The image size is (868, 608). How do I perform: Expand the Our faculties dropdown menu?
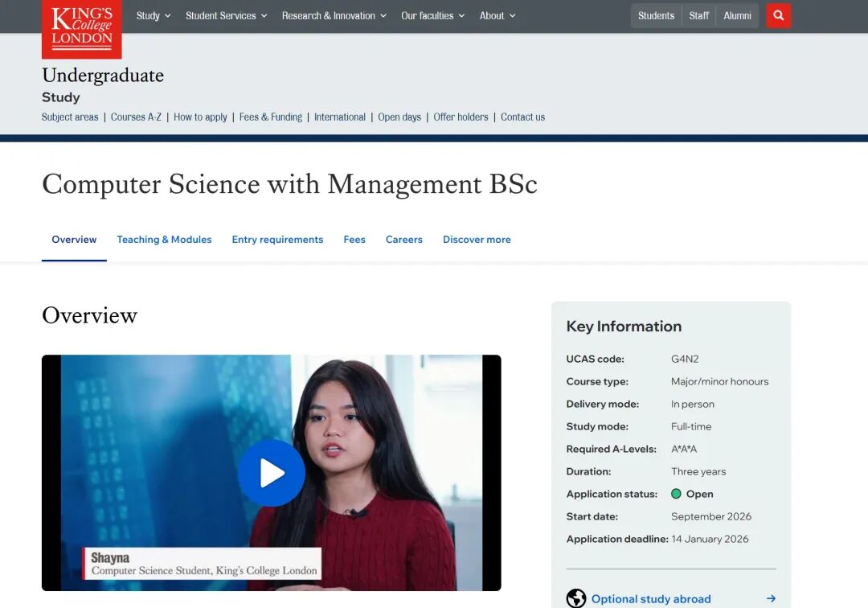433,15
